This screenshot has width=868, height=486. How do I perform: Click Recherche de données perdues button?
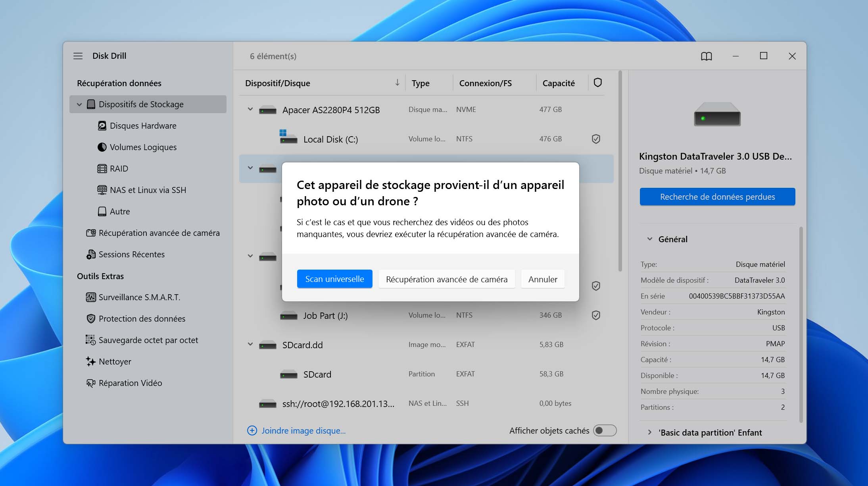pyautogui.click(x=717, y=197)
